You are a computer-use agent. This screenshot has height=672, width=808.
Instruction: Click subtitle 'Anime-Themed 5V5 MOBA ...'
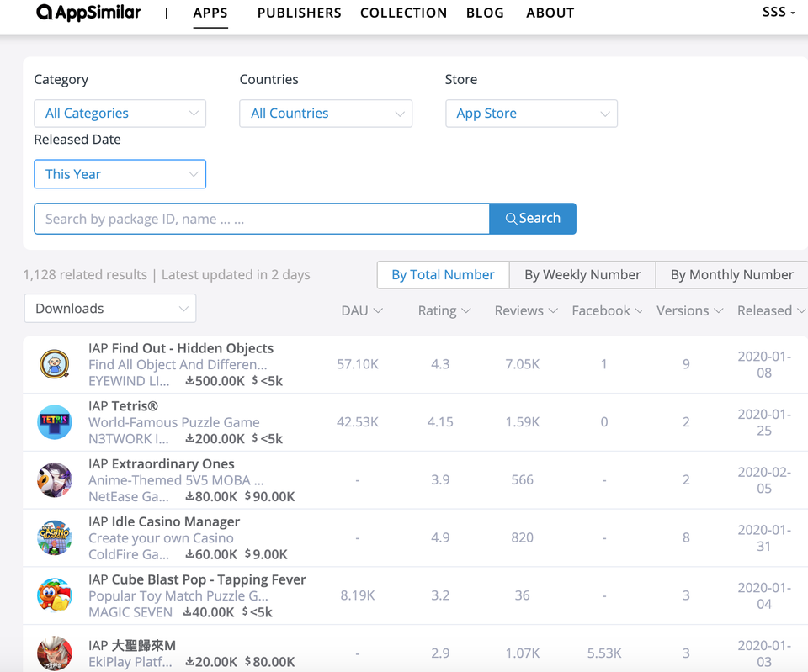point(176,480)
